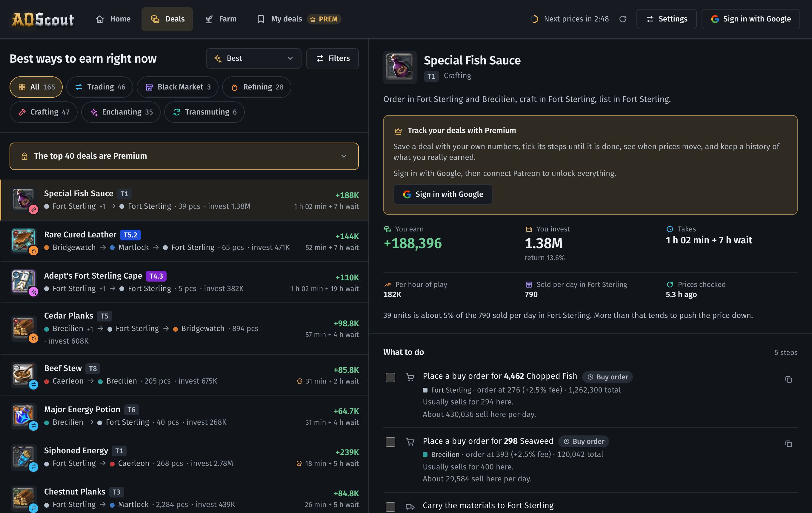Screen dimensions: 812x513
Task: Click the cart icon beside Seaweed step
Action: (410, 442)
